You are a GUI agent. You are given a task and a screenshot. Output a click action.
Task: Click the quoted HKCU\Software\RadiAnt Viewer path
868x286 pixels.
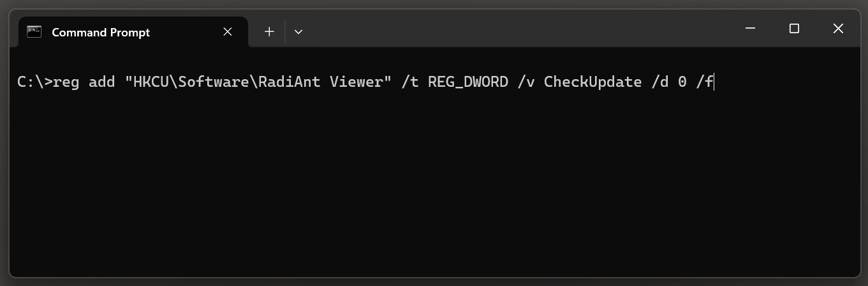click(x=258, y=82)
